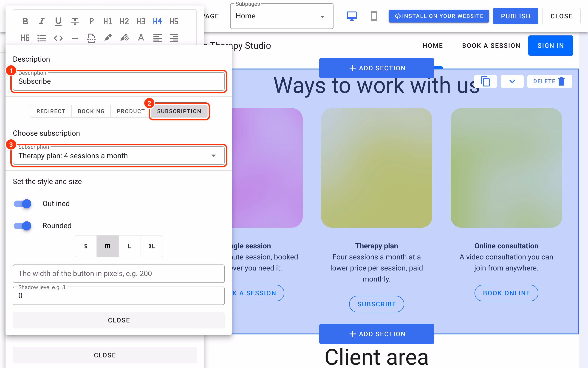The height and width of the screenshot is (368, 588).
Task: Align text to the left
Action: point(157,38)
